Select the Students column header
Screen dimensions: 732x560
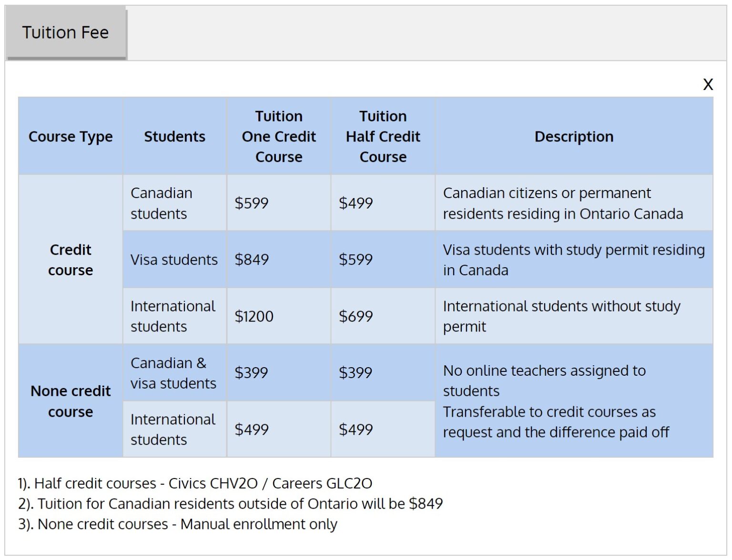tap(174, 137)
